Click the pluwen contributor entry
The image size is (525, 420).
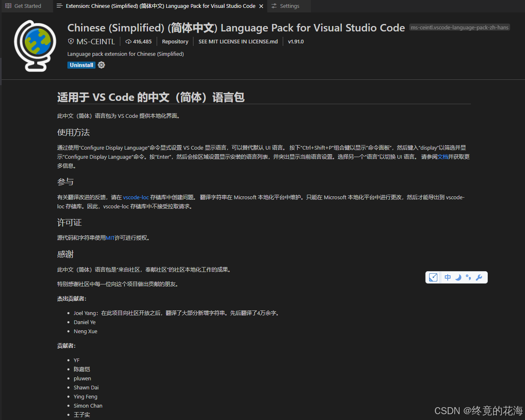(82, 378)
